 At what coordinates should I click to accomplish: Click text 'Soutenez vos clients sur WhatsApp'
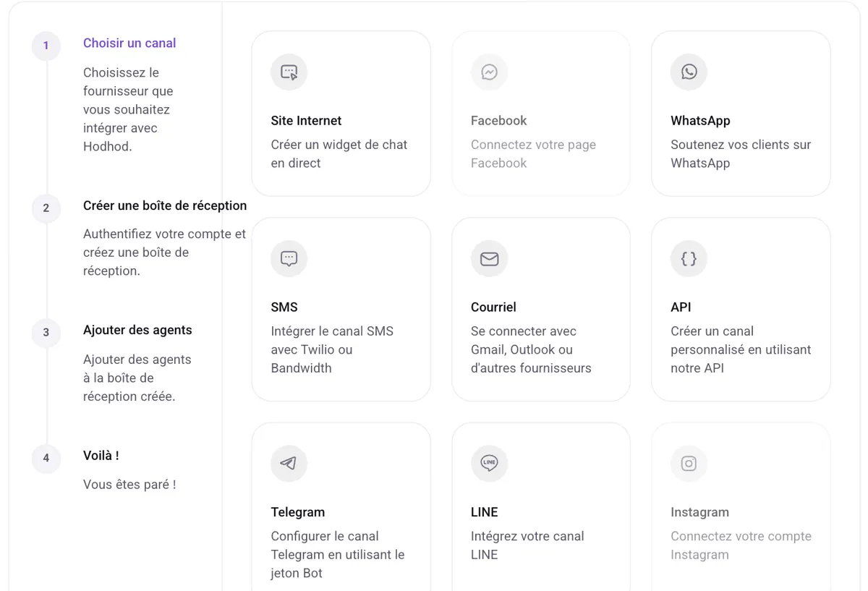point(741,154)
